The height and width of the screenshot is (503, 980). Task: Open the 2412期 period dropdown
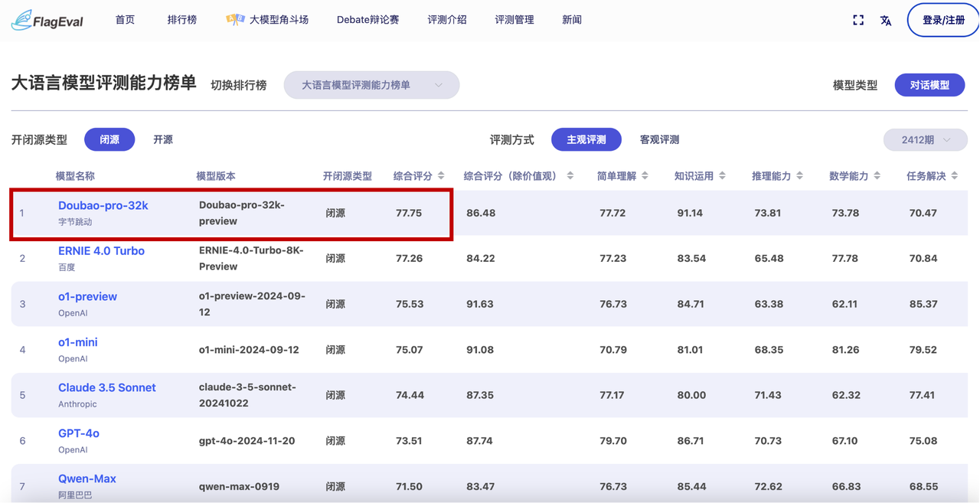click(x=926, y=140)
